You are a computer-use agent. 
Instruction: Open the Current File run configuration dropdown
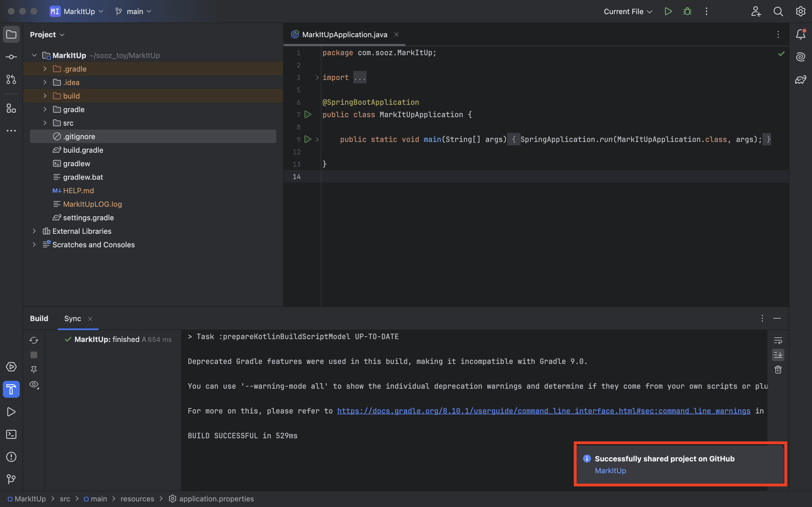[628, 11]
